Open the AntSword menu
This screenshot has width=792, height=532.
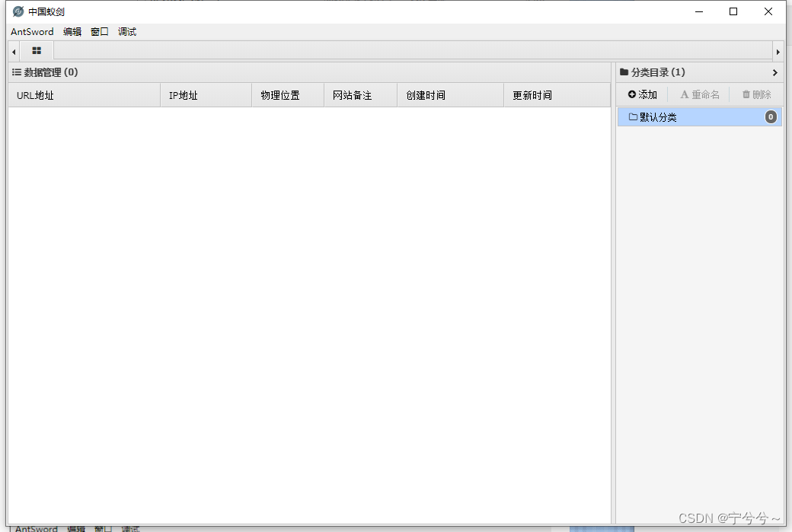[32, 32]
